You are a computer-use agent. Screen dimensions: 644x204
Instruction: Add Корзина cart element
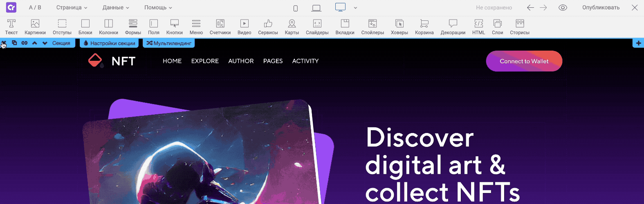point(424,27)
